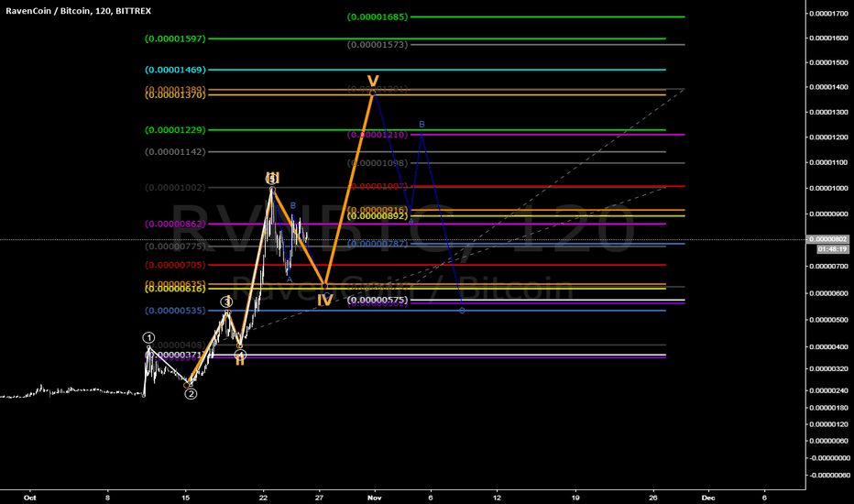The height and width of the screenshot is (504, 854).
Task: Select the yellow (0.00000616) level label
Action: click(175, 289)
